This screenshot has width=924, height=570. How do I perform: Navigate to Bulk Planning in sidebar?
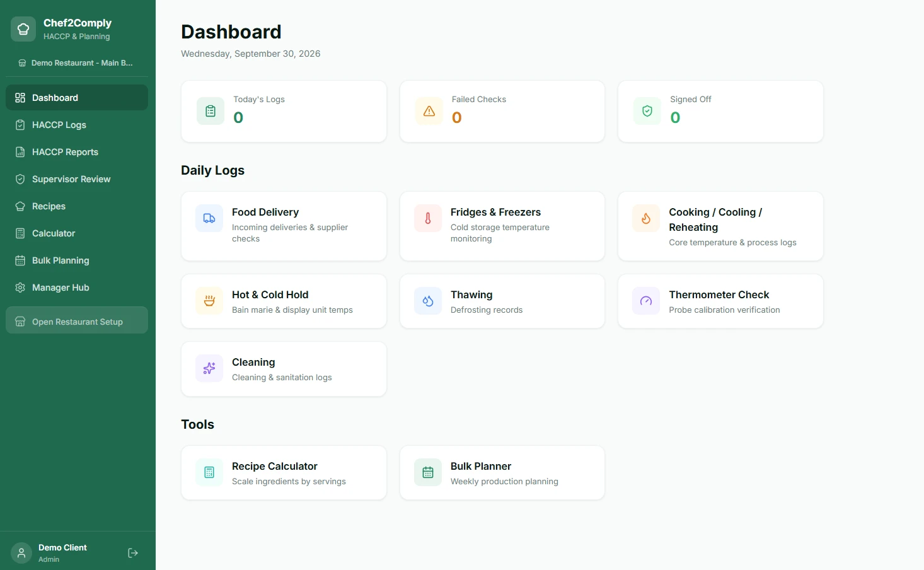(77, 260)
